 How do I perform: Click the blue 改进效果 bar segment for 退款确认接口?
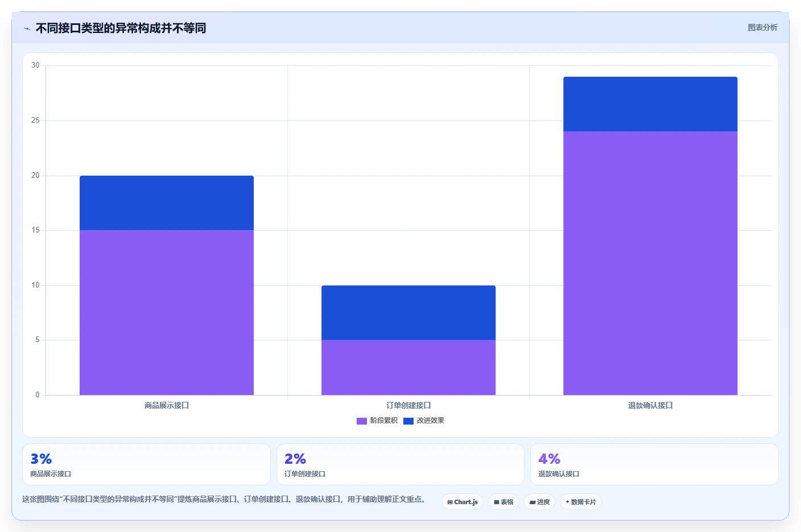coord(650,104)
